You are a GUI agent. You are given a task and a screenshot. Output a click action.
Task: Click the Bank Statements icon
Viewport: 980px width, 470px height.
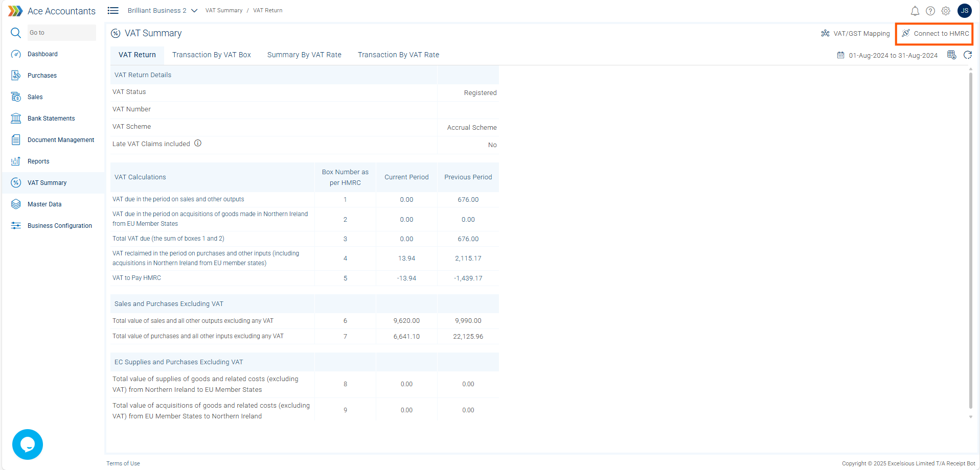pos(16,118)
